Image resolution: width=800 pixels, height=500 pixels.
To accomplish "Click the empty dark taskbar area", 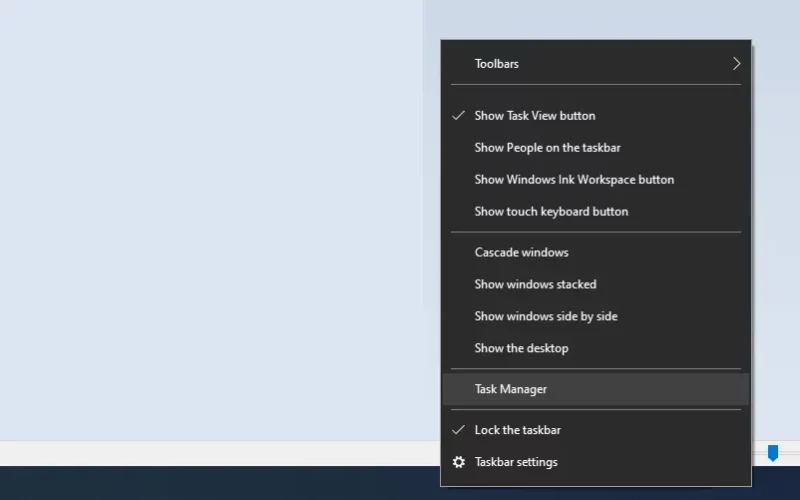I will click(219, 483).
